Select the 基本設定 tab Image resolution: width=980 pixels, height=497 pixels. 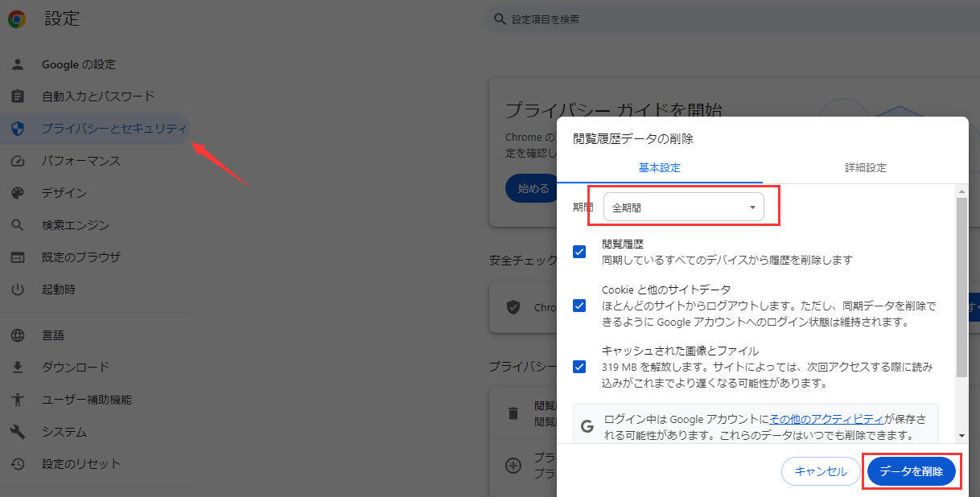tap(661, 168)
